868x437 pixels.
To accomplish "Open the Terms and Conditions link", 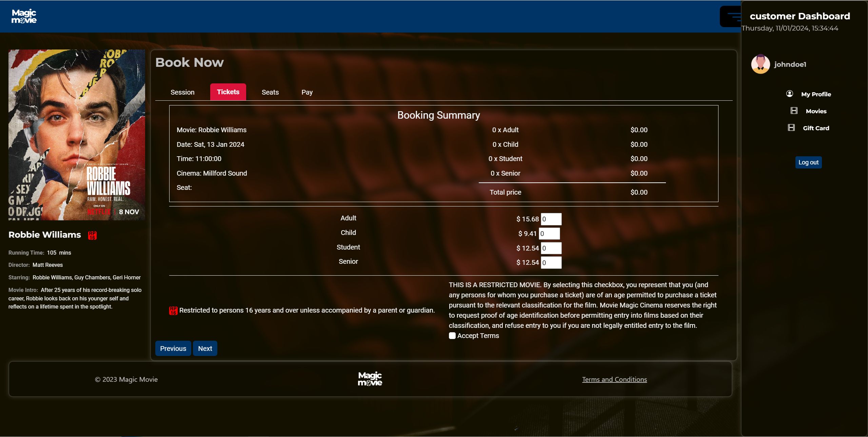I will (614, 379).
